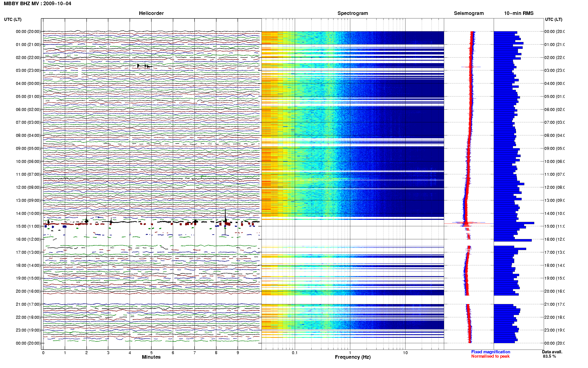Image resolution: width=588 pixels, height=368 pixels.
Task: Click the '11:00 (07:00)' left time label
Action: pyautogui.click(x=28, y=174)
